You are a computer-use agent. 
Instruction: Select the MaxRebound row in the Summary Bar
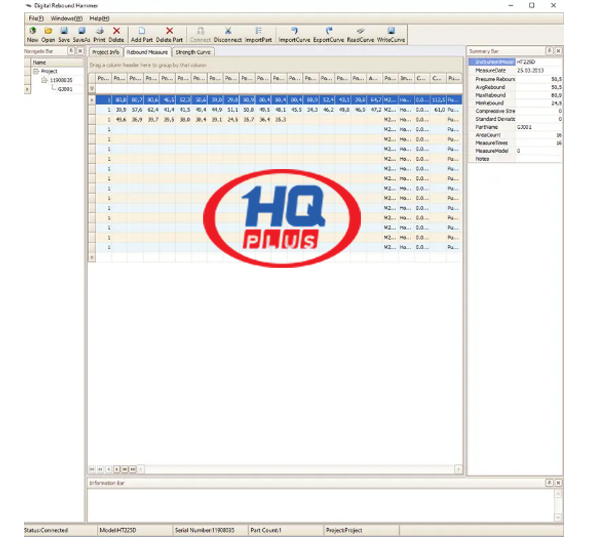point(515,95)
